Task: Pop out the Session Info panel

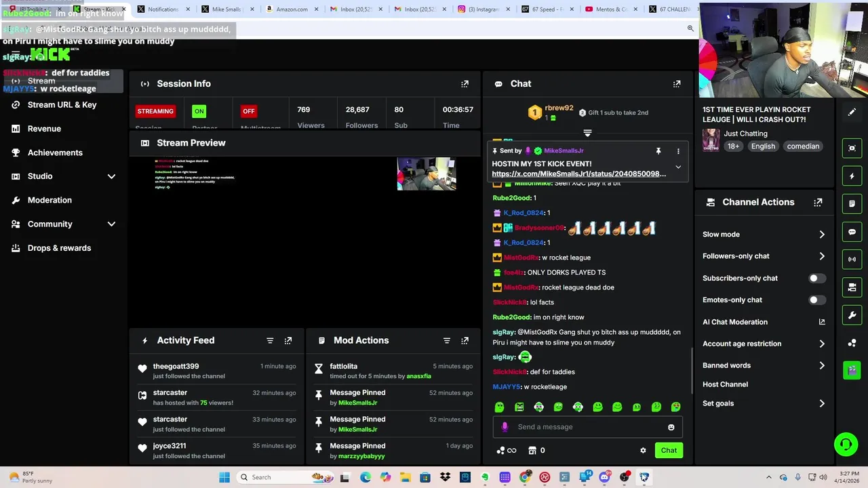Action: click(x=465, y=84)
